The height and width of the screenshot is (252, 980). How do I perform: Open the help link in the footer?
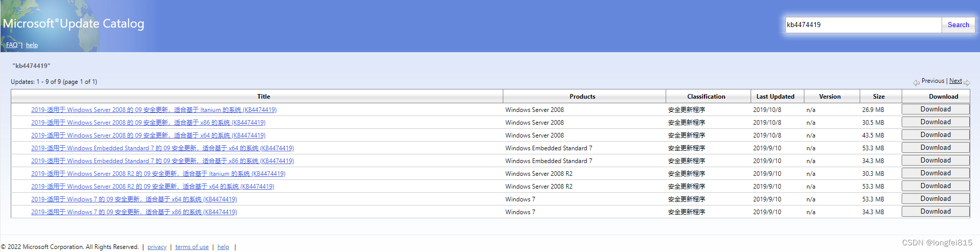(x=223, y=247)
